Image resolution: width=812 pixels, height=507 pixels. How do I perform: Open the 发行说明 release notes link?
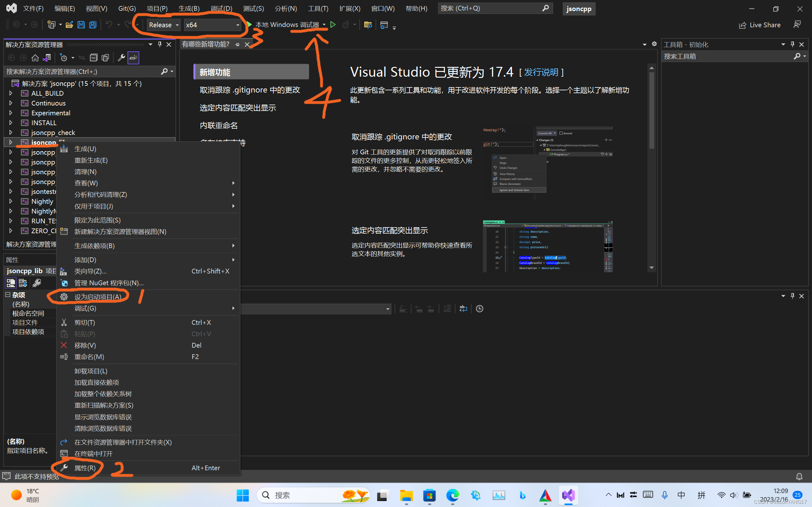pyautogui.click(x=541, y=73)
